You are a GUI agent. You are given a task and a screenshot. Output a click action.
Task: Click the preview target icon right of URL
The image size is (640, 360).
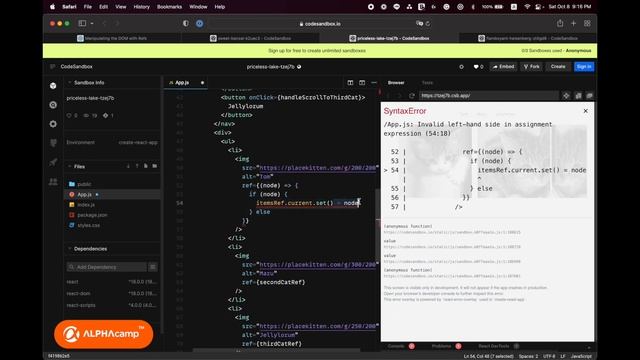(566, 96)
